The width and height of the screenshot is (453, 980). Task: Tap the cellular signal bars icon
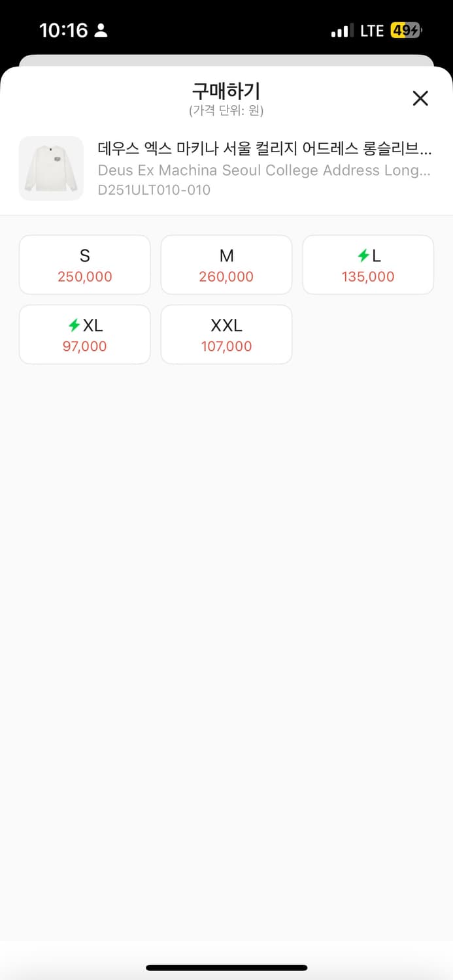click(x=341, y=31)
